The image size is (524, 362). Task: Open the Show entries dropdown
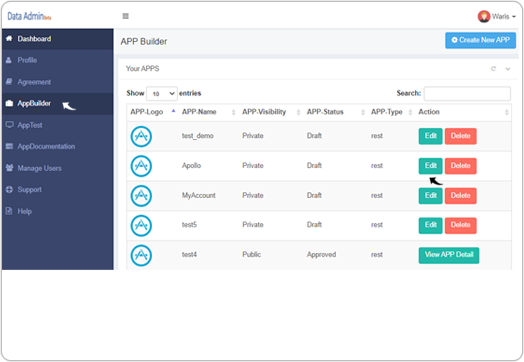point(162,94)
